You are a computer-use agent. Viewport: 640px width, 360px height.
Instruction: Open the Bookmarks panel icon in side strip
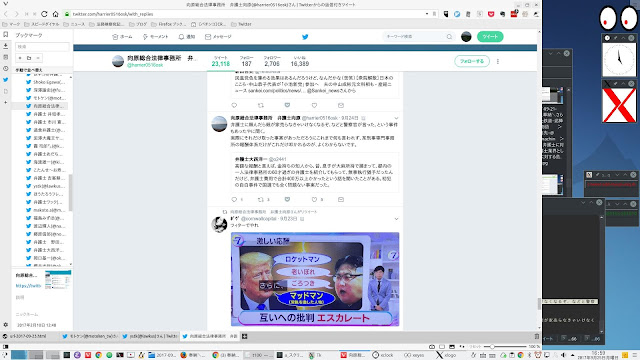[5, 35]
